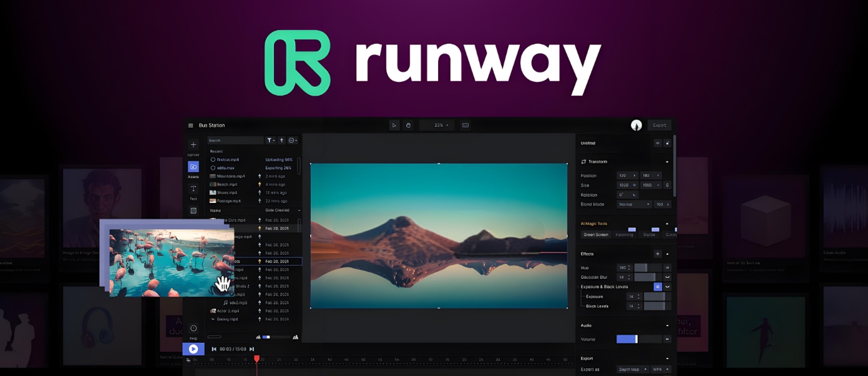Open the user profile avatar
868x376 pixels.
coord(636,126)
